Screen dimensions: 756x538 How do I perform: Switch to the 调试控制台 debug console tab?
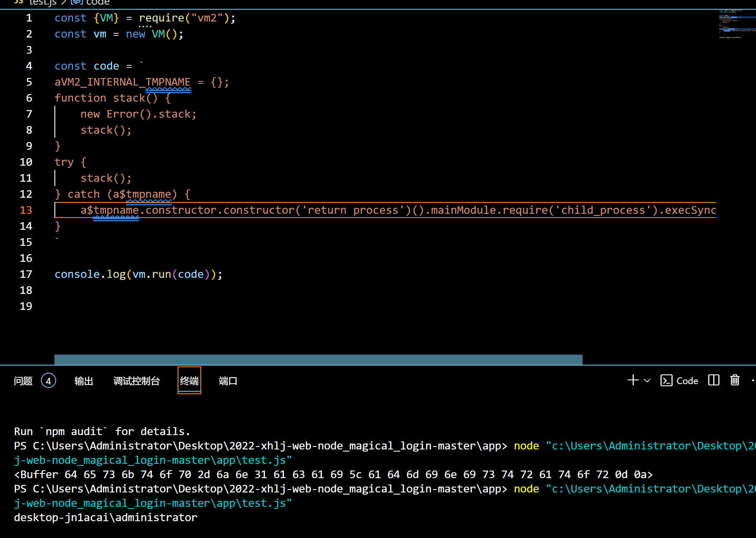[137, 381]
